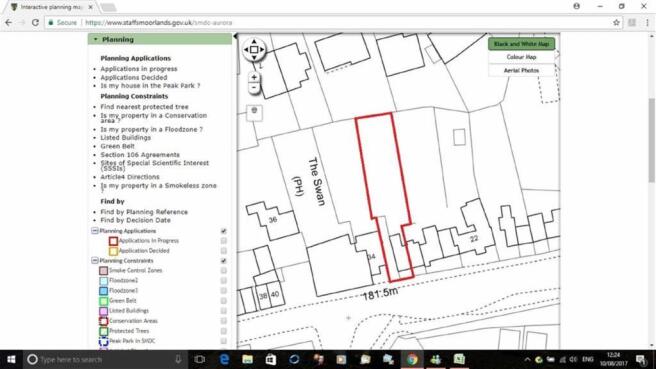Collapse the Planning Applications layer tree
The height and width of the screenshot is (369, 656).
(95, 231)
